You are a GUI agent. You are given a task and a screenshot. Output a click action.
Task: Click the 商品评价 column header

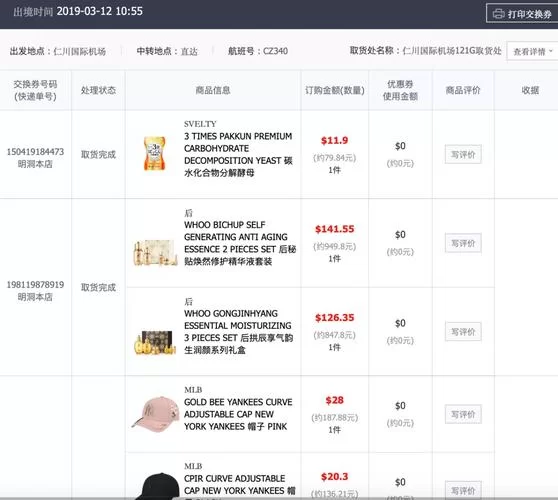[x=463, y=90]
